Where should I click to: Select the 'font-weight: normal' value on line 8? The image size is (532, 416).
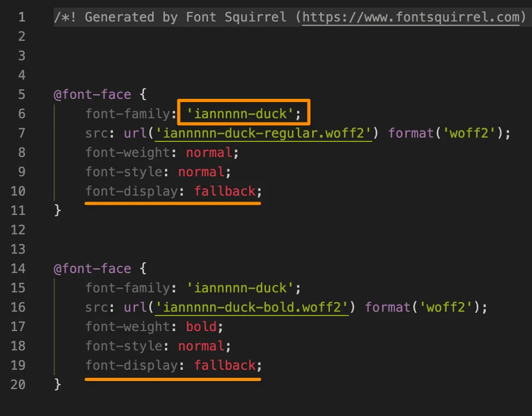pos(209,152)
